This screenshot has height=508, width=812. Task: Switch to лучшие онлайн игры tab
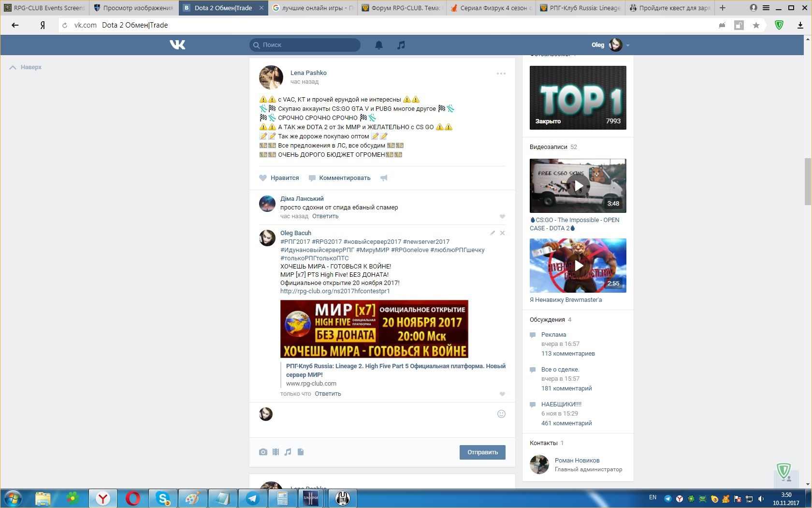tap(313, 8)
